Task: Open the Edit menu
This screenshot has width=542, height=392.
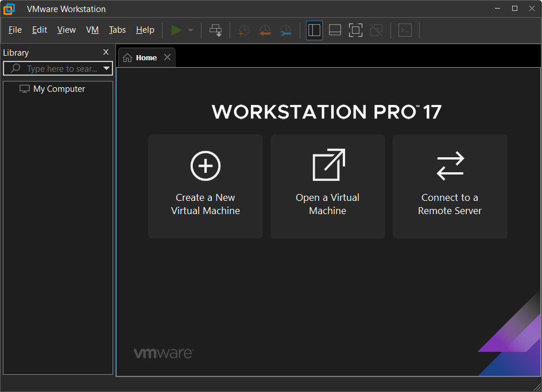Action: (x=40, y=30)
